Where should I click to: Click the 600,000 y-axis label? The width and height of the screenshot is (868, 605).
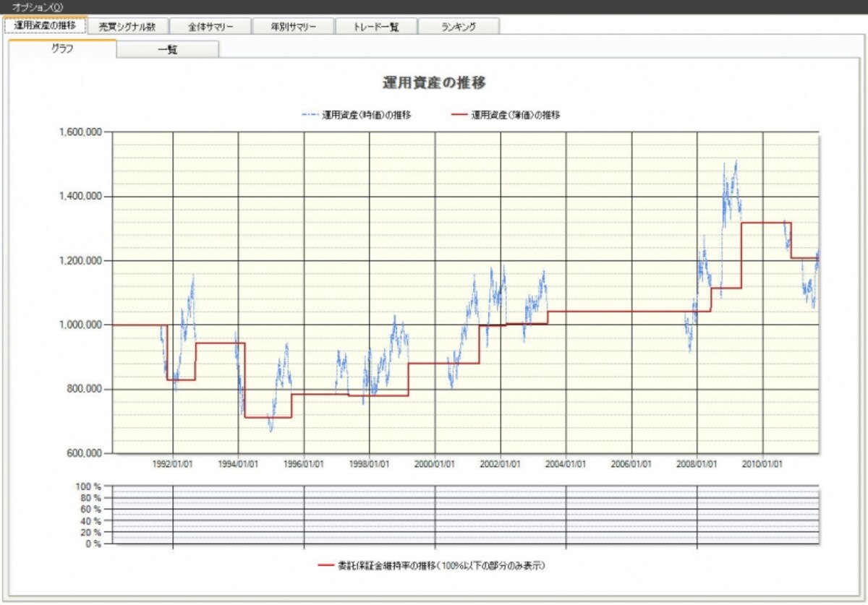tap(83, 453)
